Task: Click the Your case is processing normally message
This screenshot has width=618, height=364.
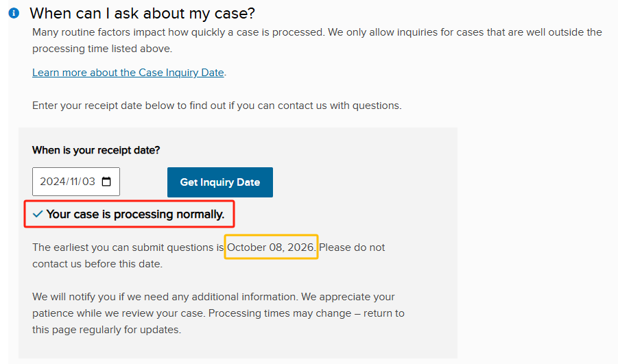Action: pyautogui.click(x=135, y=214)
